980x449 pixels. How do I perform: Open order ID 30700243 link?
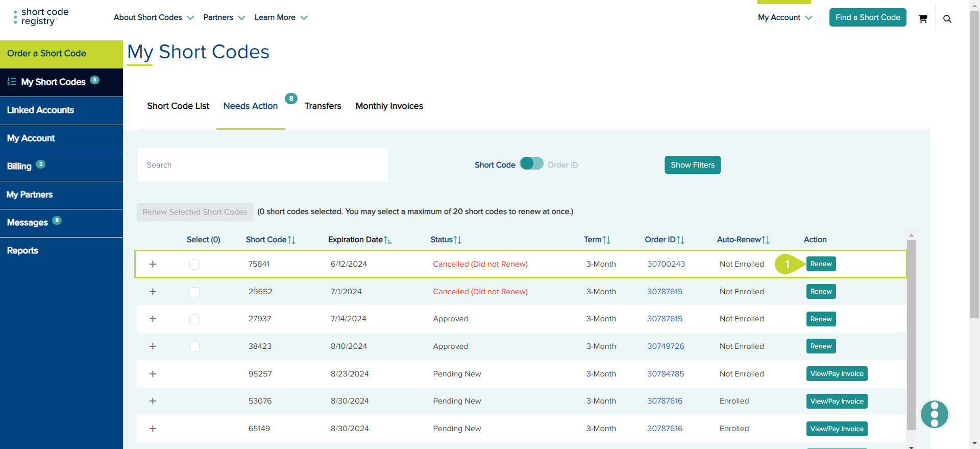coord(666,264)
